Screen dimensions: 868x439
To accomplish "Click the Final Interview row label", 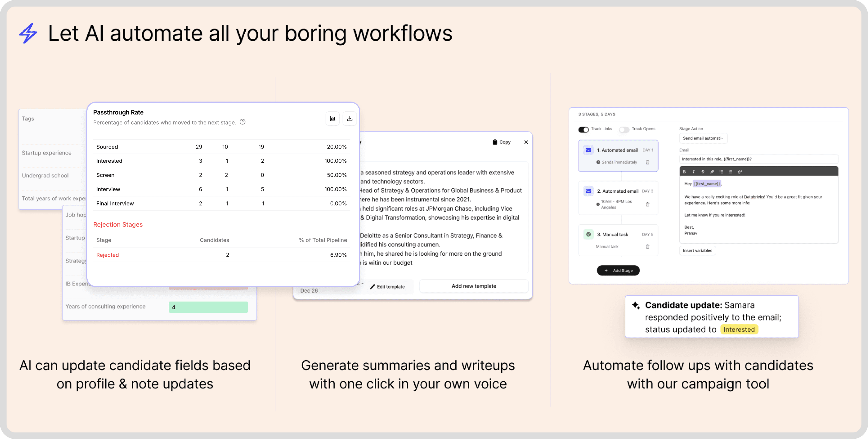I will pyautogui.click(x=115, y=203).
